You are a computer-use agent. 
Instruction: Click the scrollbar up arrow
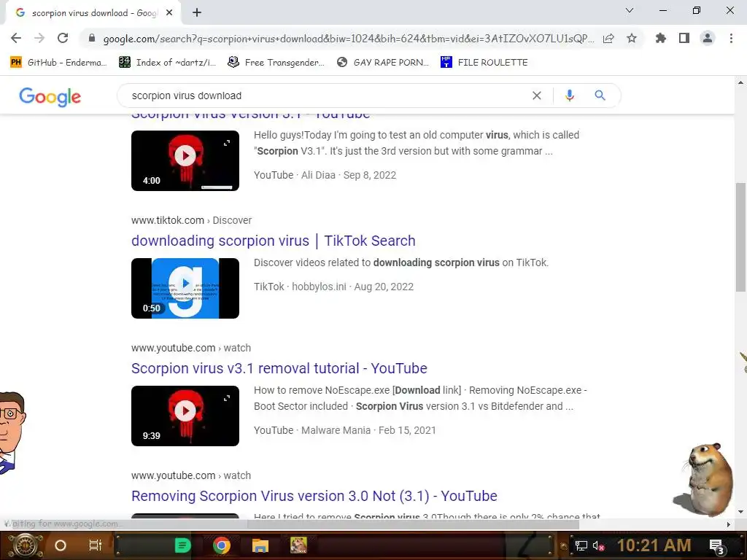[740, 82]
